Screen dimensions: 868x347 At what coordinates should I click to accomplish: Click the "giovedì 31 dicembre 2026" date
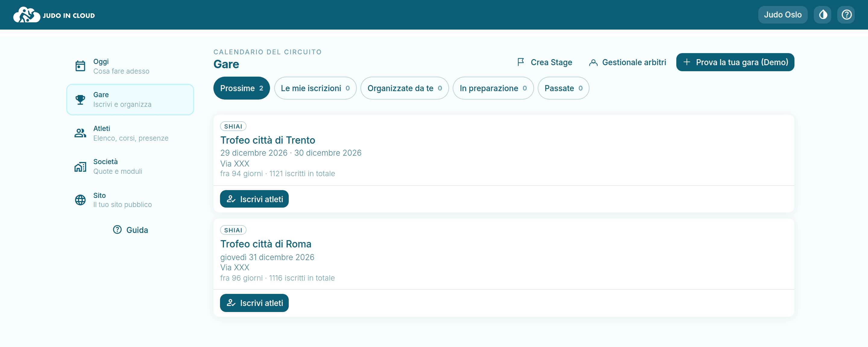[267, 257]
